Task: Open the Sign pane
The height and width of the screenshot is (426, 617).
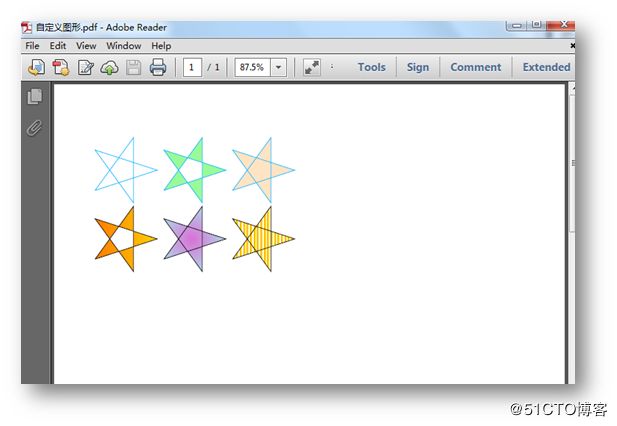Action: 418,68
